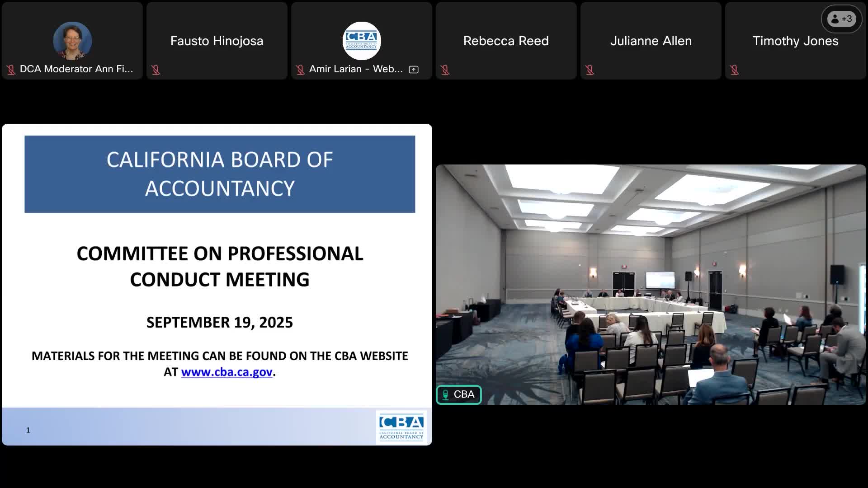Select the CBA meeting room video feed

click(651, 285)
